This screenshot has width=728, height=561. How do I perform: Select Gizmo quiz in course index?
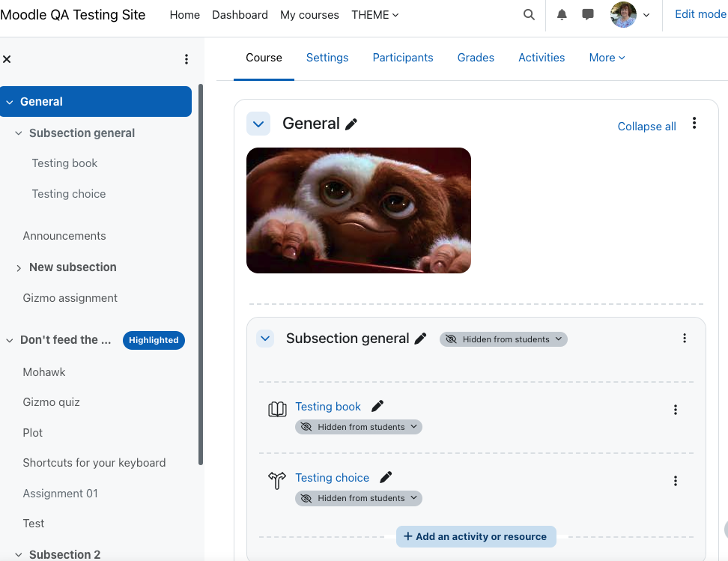coord(51,402)
